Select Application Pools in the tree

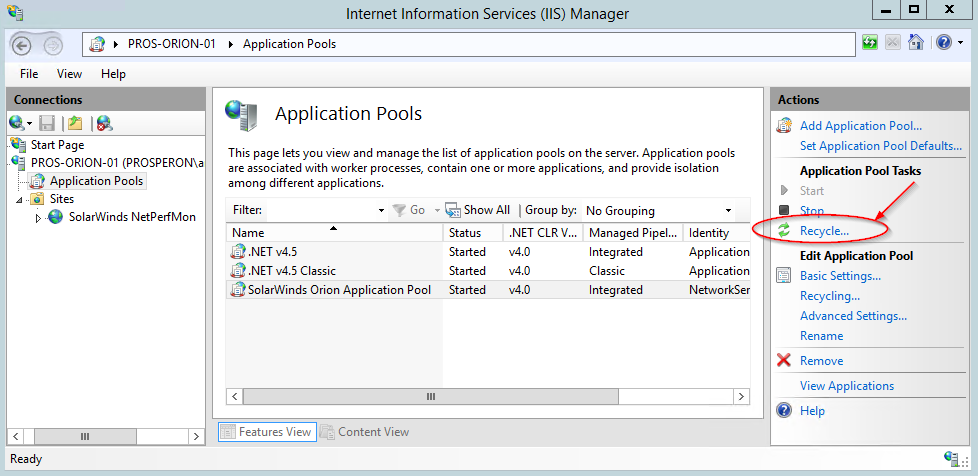pos(96,181)
